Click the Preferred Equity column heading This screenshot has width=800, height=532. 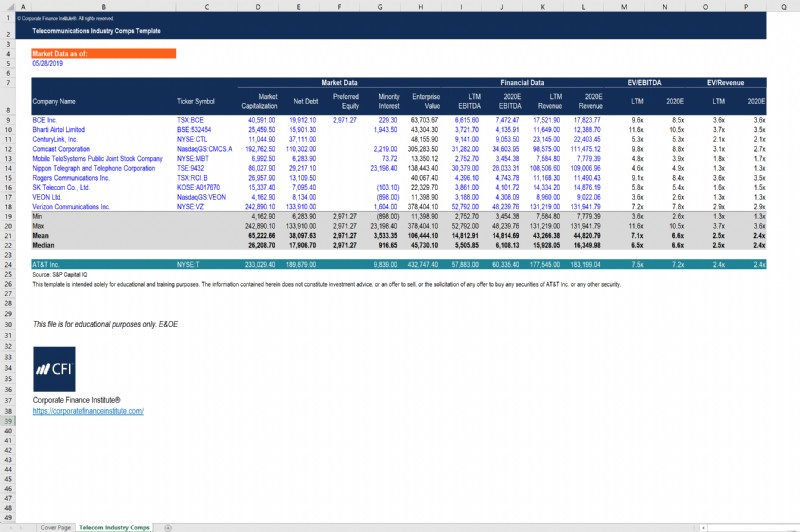click(x=346, y=102)
